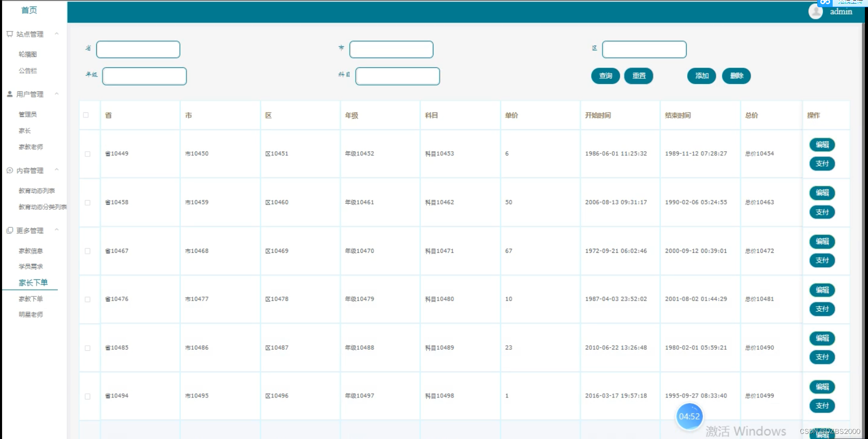This screenshot has width=868, height=439.
Task: Check the row checkbox for 省10494
Action: pos(88,396)
